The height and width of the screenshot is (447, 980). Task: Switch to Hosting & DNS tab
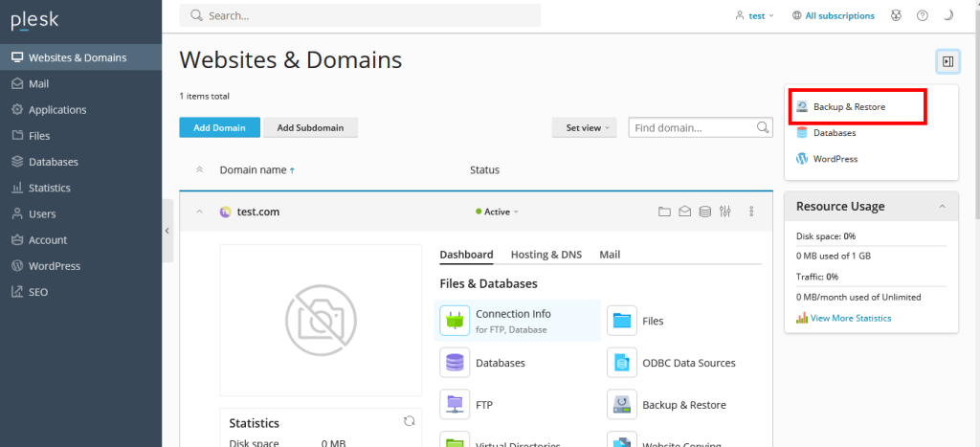[x=546, y=255]
